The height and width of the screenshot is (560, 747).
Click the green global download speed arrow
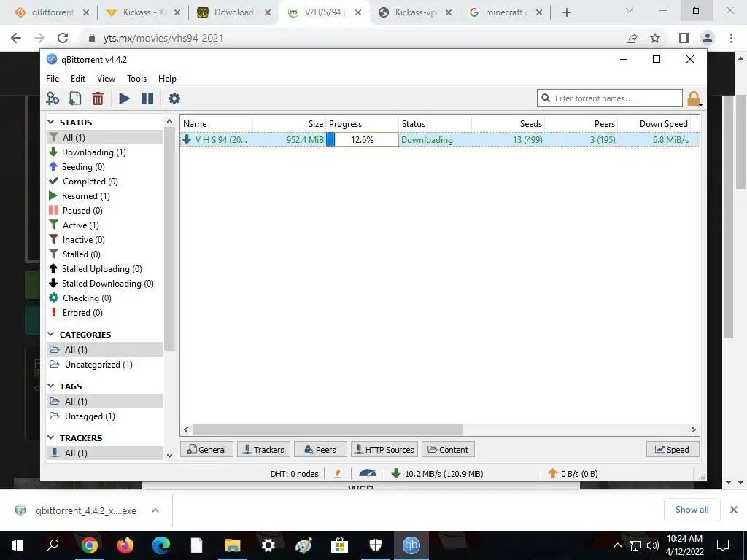coord(395,473)
